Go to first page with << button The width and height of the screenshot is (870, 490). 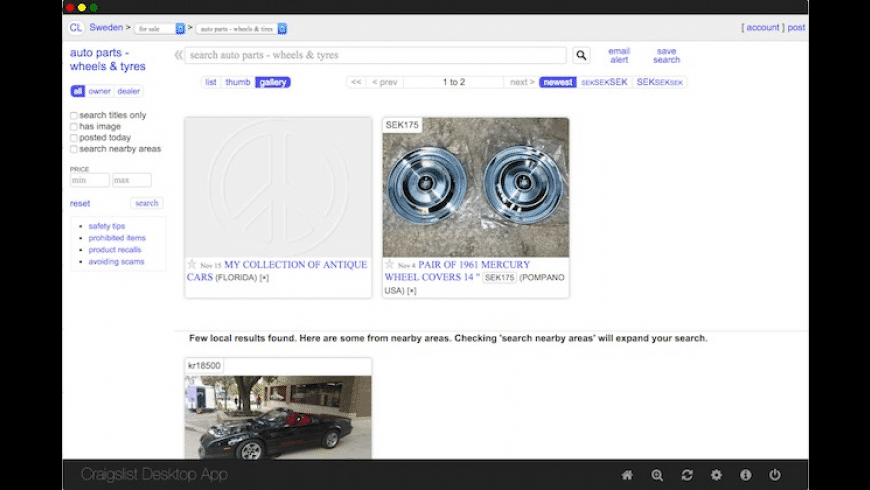pos(356,82)
